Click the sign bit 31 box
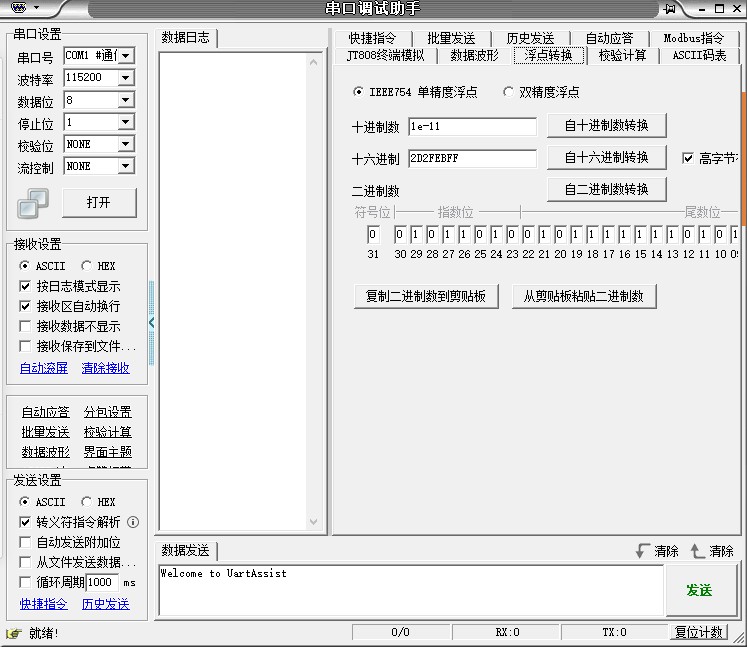This screenshot has width=747, height=647. [373, 234]
